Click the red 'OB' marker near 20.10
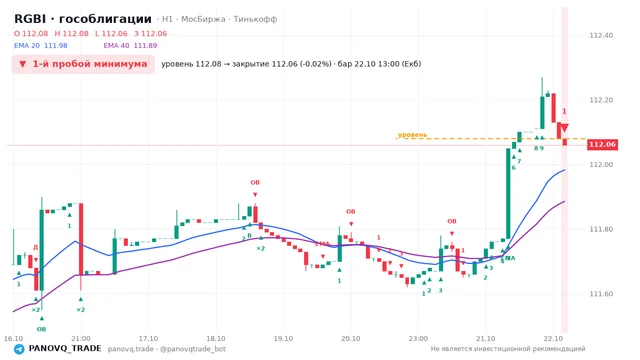This screenshot has height=360, width=640. pos(351,211)
